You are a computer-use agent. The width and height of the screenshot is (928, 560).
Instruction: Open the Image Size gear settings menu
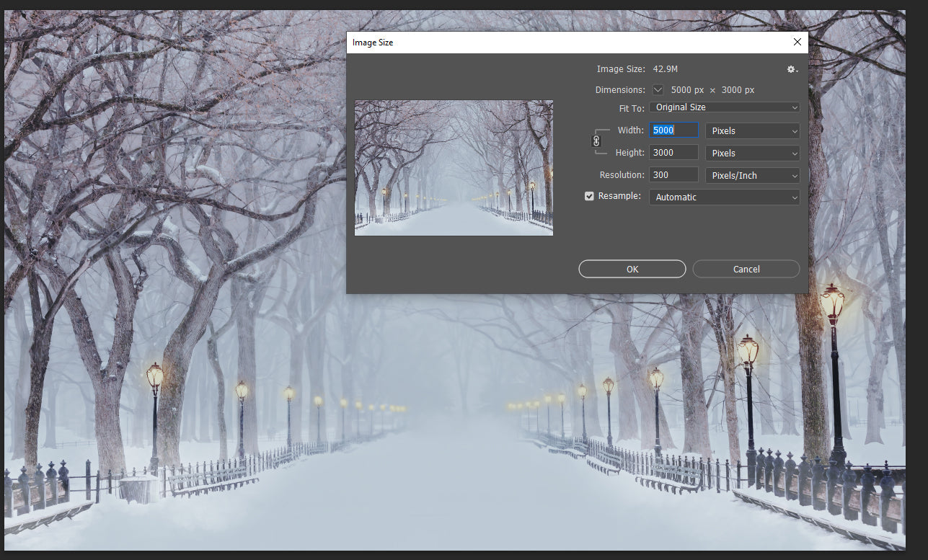(792, 69)
